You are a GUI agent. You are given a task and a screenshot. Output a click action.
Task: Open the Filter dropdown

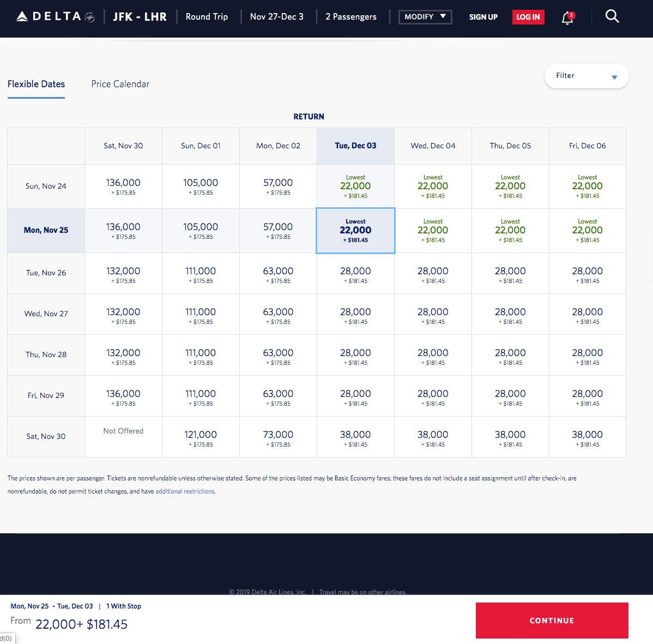pos(587,76)
